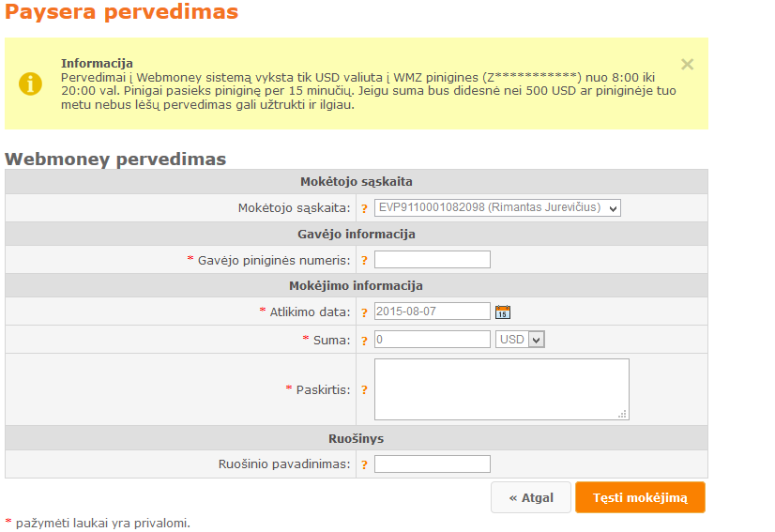The height and width of the screenshot is (532, 775).
Task: Click the Ruošinio pavadinimas field
Action: 432,464
